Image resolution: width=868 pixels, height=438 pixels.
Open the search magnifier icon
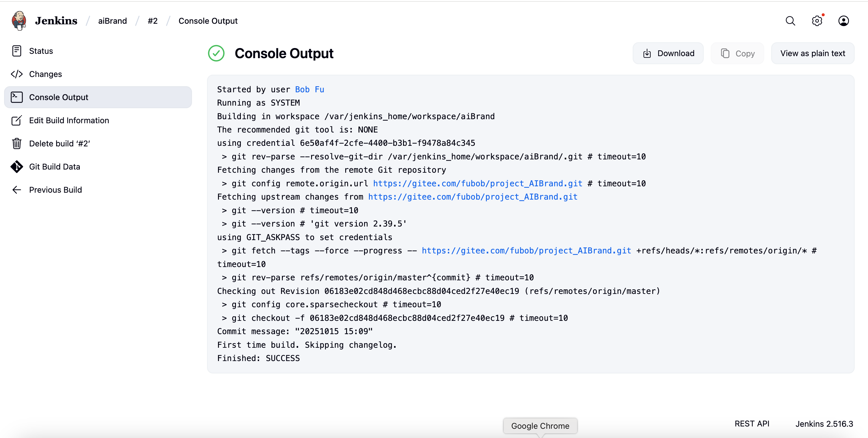coord(790,21)
